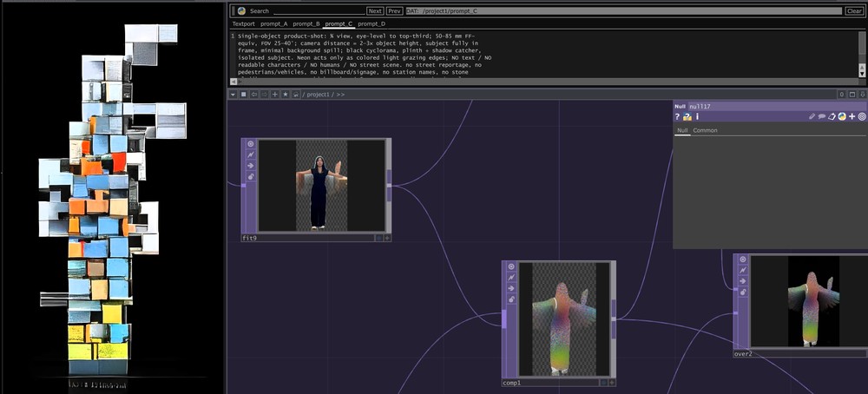Click the Next search button
This screenshot has height=394, width=868.
click(x=375, y=11)
